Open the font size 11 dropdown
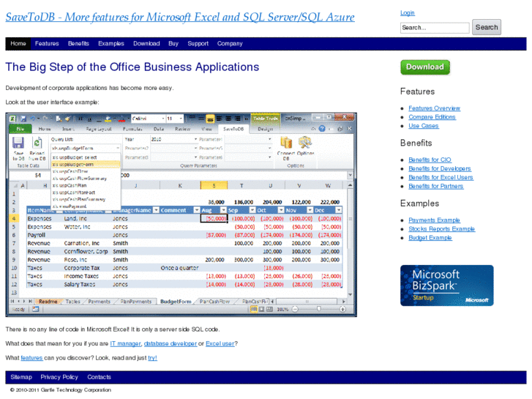The image size is (532, 399). click(x=181, y=119)
